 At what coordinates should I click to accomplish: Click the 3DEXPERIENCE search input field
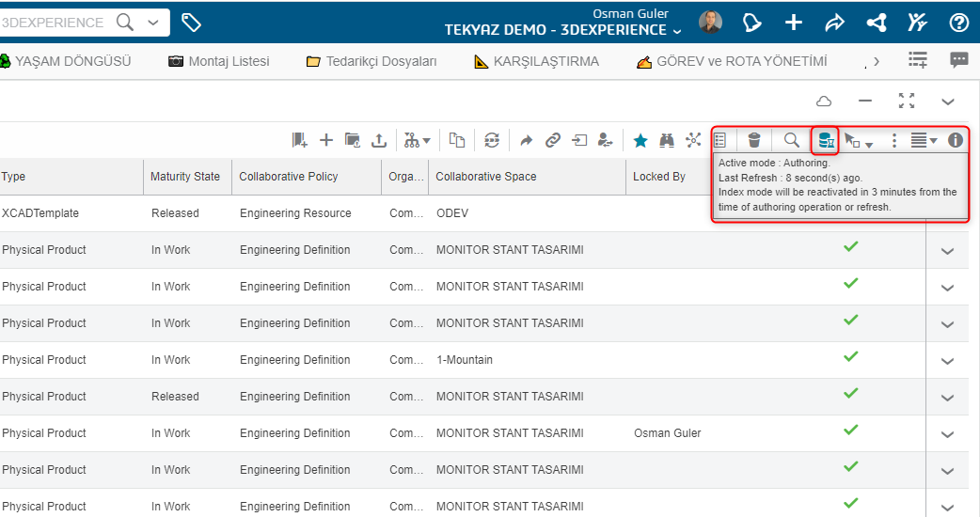[x=55, y=23]
